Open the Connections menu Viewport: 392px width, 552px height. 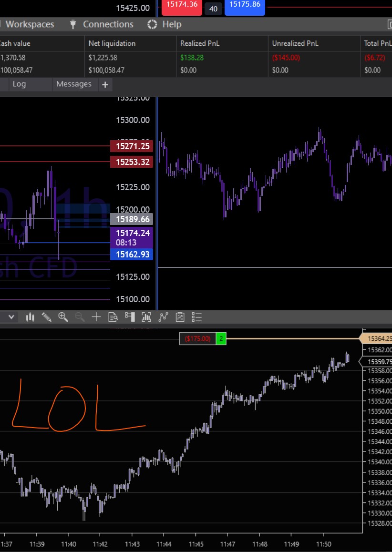[x=108, y=24]
